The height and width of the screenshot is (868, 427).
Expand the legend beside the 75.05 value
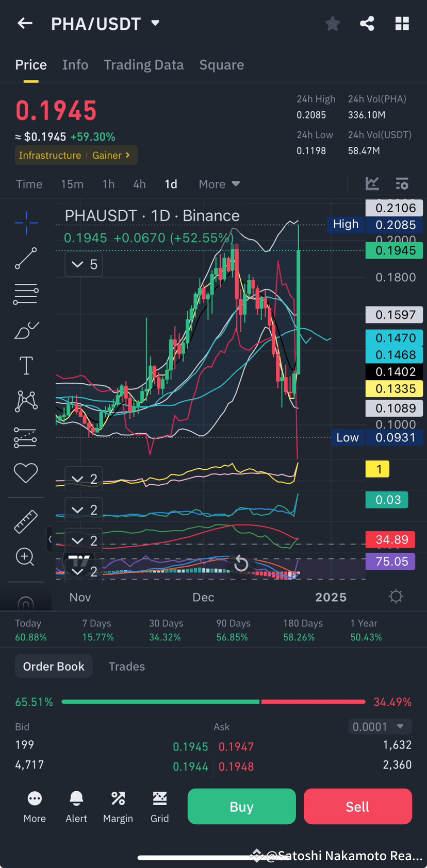[84, 571]
